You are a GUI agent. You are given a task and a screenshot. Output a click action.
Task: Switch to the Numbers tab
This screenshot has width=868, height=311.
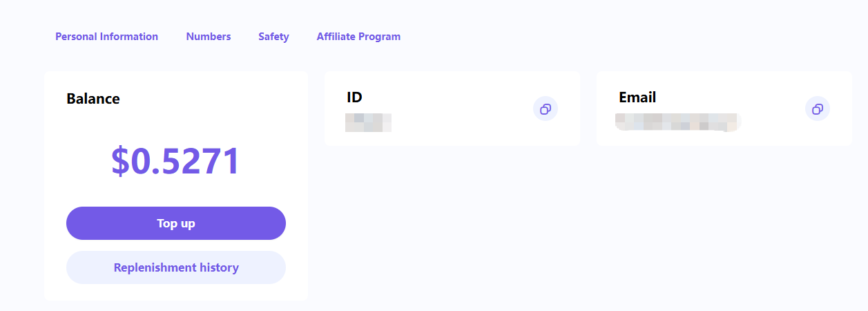(x=208, y=37)
